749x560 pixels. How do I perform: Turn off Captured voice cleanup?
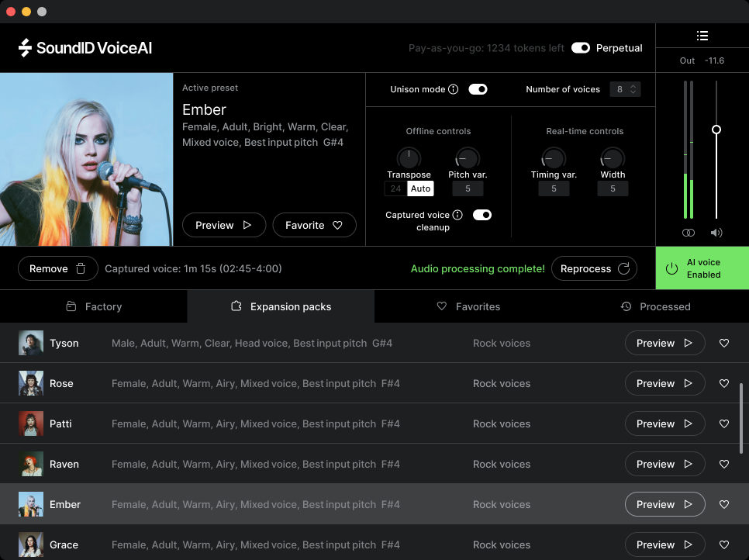[x=482, y=214]
